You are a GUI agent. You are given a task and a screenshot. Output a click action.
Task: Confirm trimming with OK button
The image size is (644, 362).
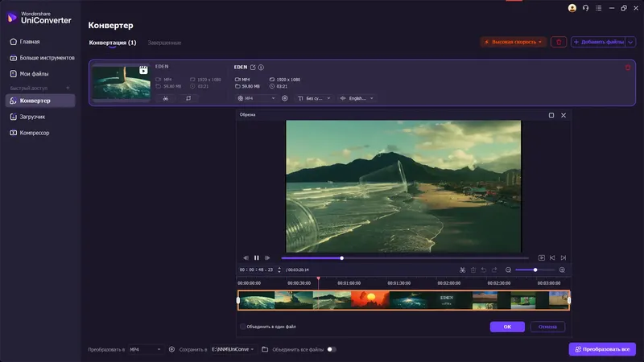(507, 327)
